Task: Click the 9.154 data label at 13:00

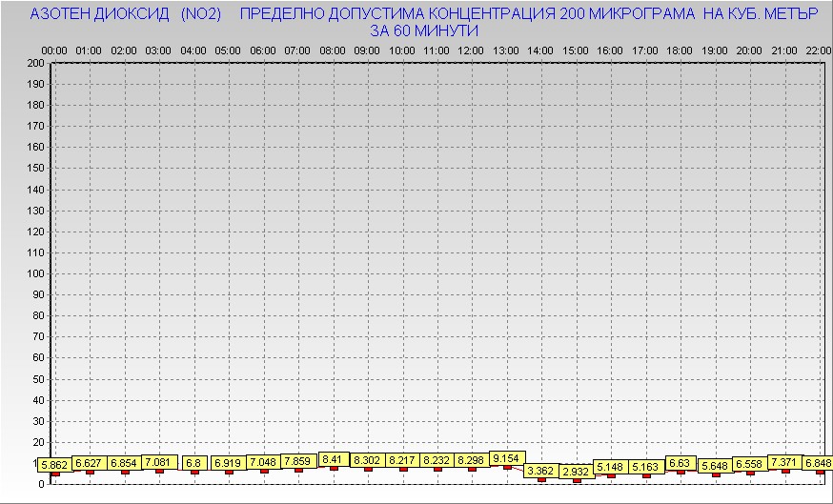Action: coord(505,458)
